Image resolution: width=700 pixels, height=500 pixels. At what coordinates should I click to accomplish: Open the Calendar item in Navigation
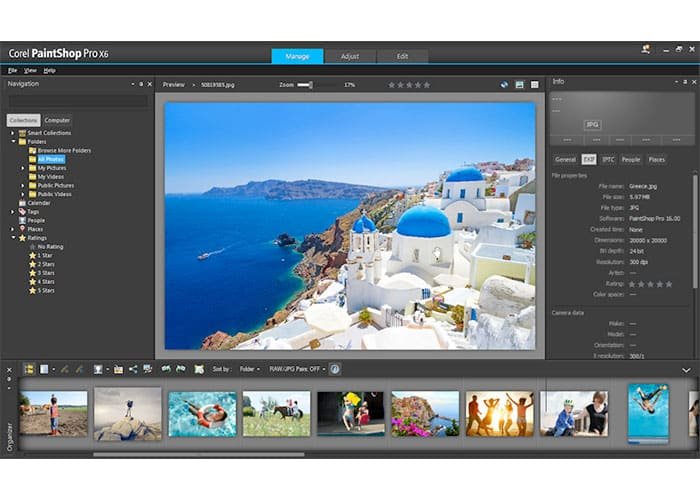(38, 203)
